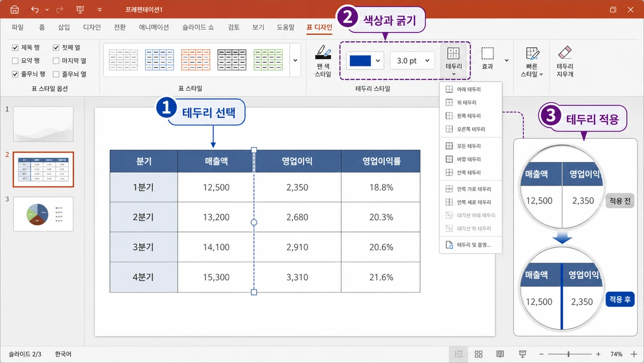This screenshot has height=363, width=644.
Task: Choose 왼쪽 테두리 from the menu
Action: click(471, 116)
